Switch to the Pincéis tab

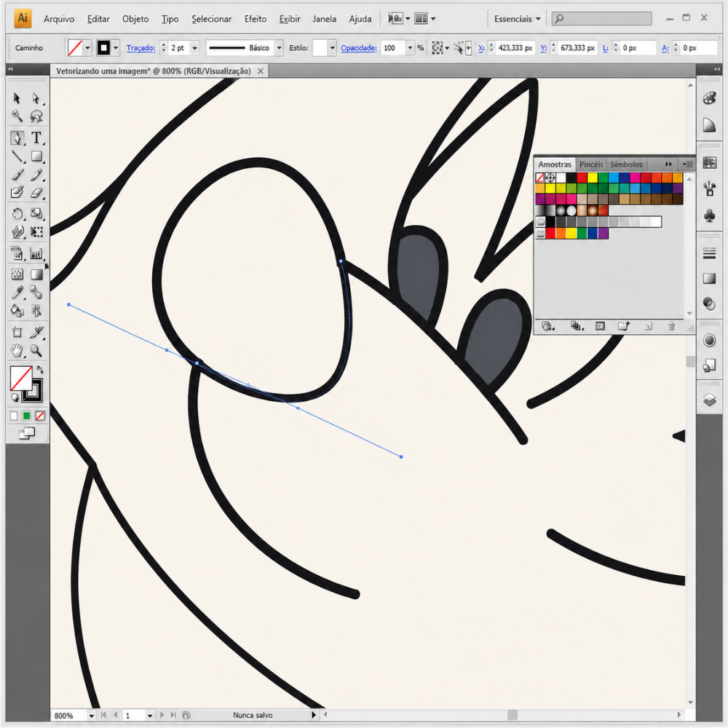point(590,165)
